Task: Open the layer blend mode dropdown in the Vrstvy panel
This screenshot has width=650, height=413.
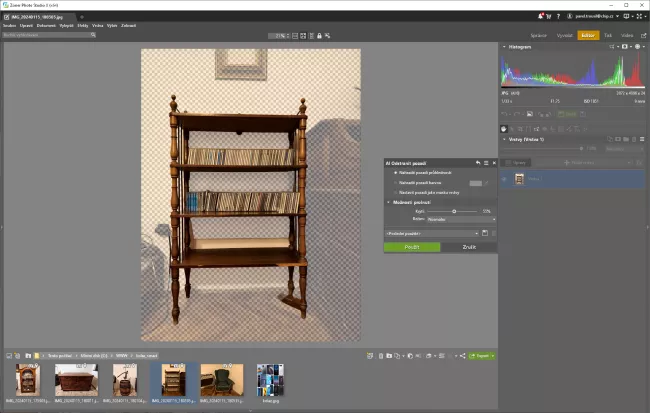Action: (625, 148)
